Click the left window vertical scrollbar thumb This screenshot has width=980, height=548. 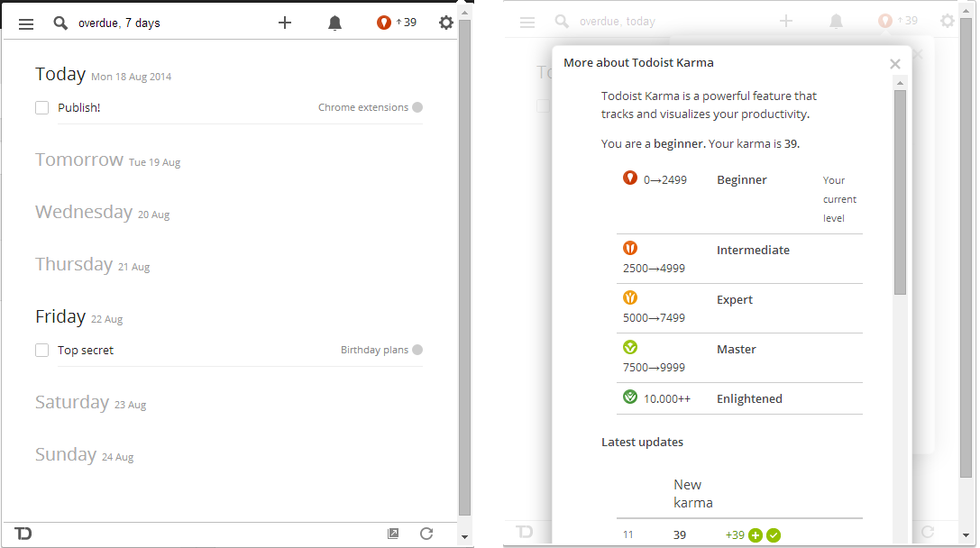click(x=464, y=268)
